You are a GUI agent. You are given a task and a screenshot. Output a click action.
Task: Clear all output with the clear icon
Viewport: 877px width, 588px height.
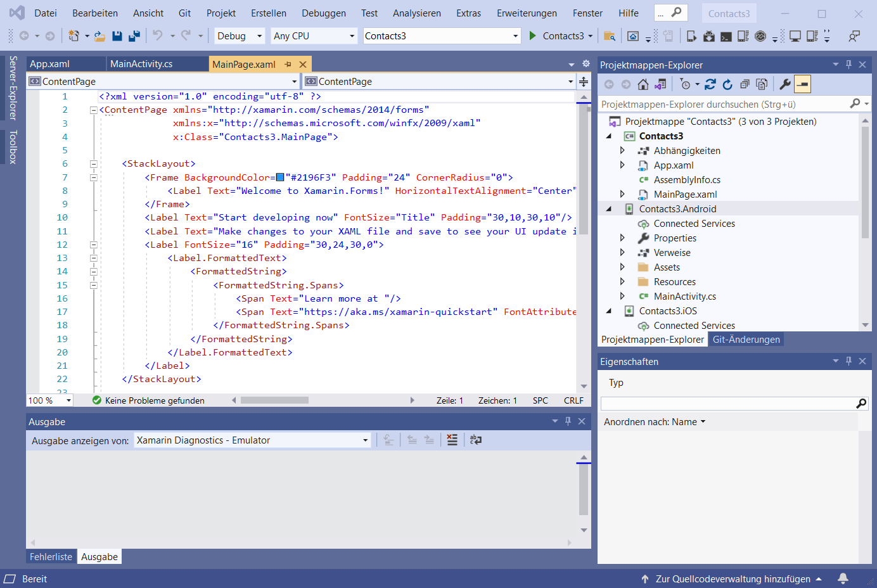(452, 440)
